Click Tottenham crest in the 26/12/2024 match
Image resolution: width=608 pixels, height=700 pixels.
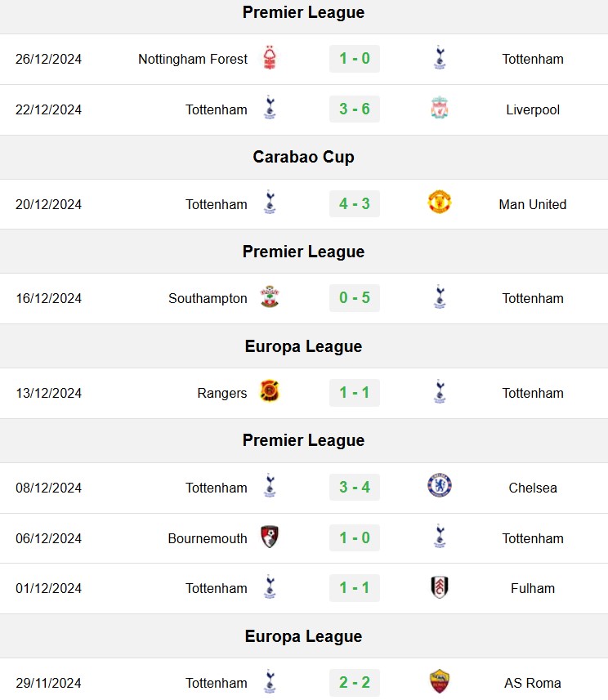click(440, 58)
